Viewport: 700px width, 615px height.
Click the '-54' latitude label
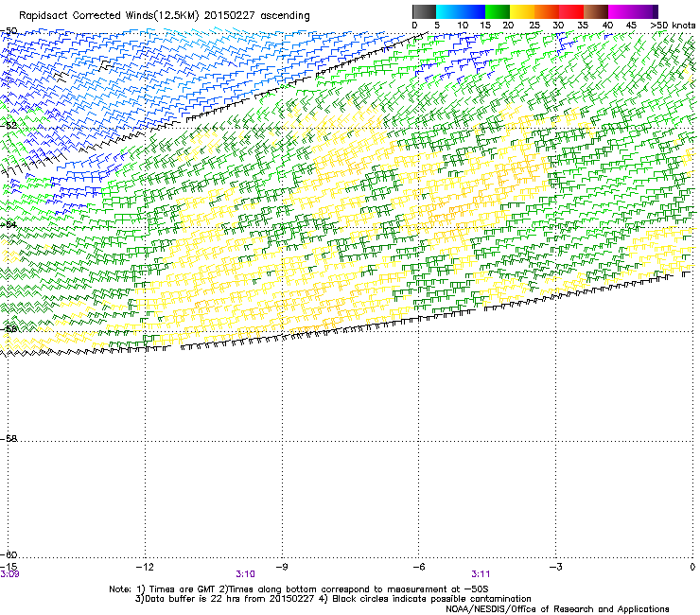tap(9, 224)
